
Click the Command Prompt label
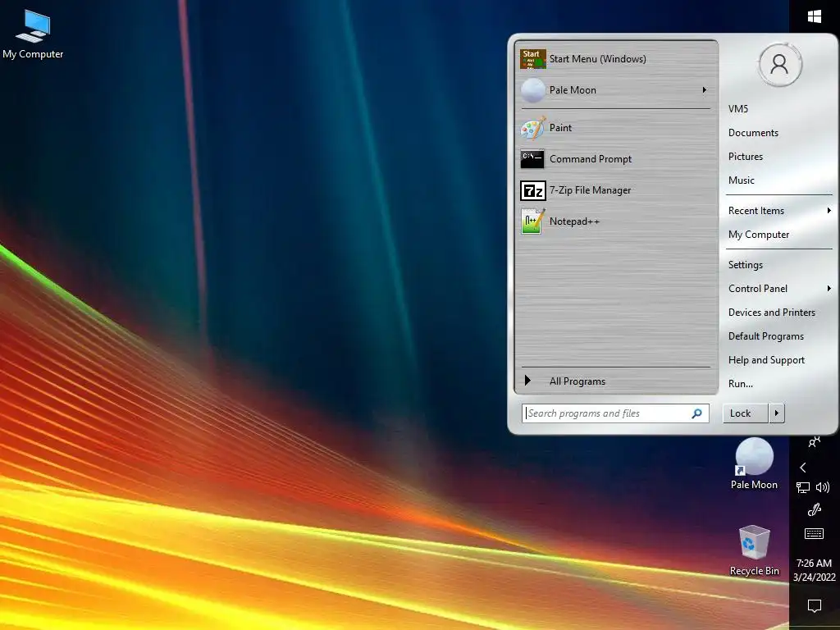pos(591,159)
